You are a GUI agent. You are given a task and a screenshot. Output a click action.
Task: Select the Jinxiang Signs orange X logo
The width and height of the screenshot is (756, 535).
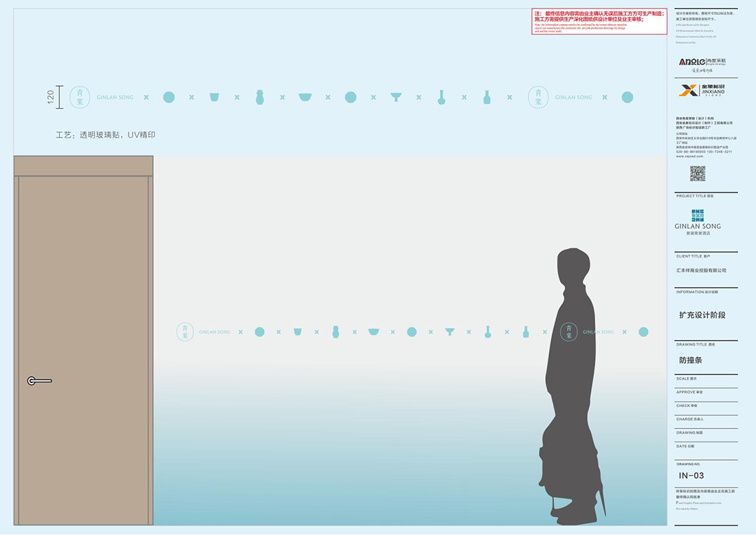pyautogui.click(x=688, y=90)
